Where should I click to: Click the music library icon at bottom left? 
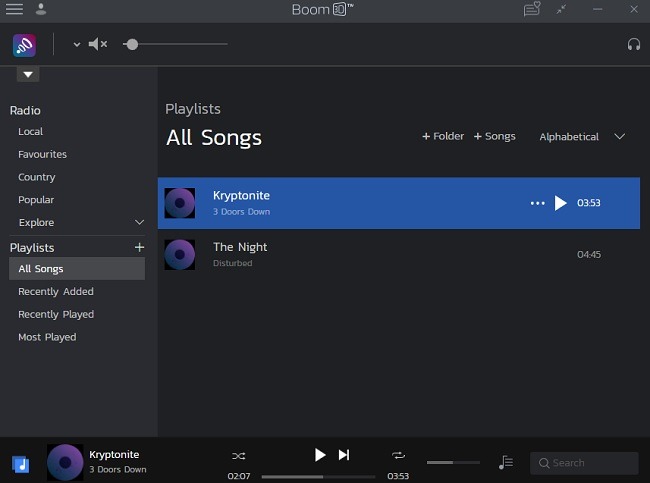[21, 464]
